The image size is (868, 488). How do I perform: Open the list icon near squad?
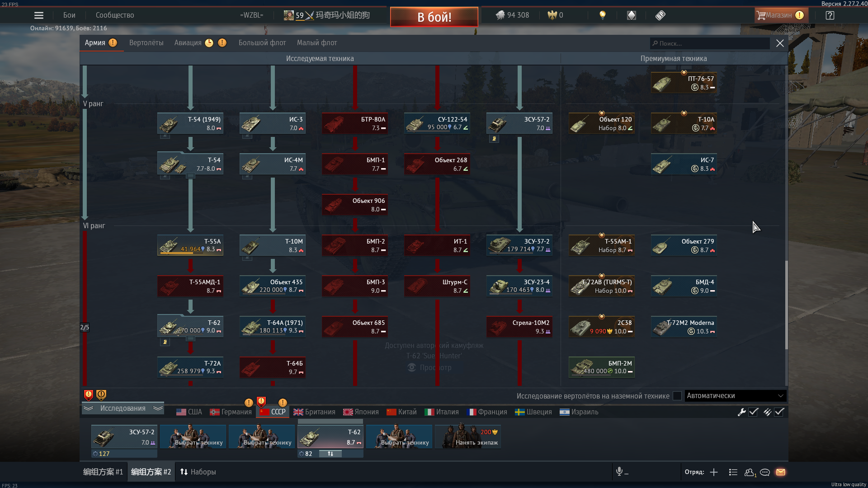click(x=733, y=472)
